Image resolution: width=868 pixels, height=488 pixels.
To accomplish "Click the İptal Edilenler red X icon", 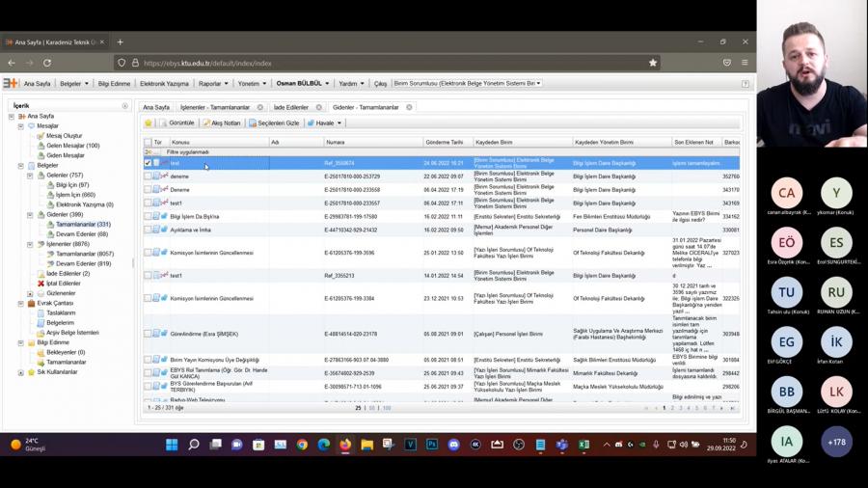I will pos(41,284).
